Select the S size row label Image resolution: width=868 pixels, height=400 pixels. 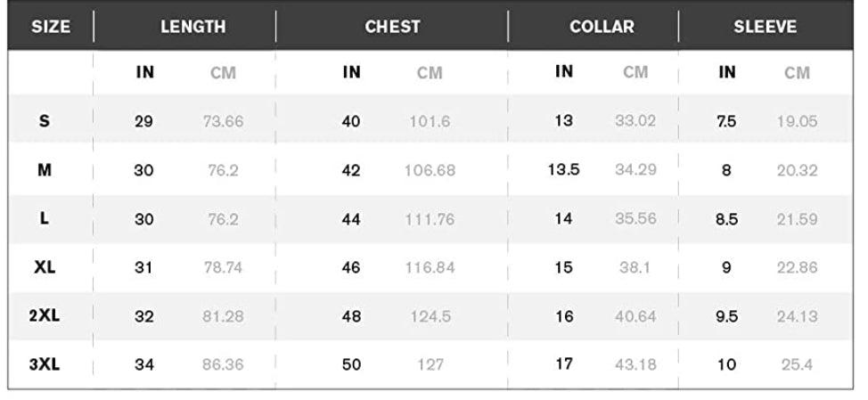(x=45, y=121)
